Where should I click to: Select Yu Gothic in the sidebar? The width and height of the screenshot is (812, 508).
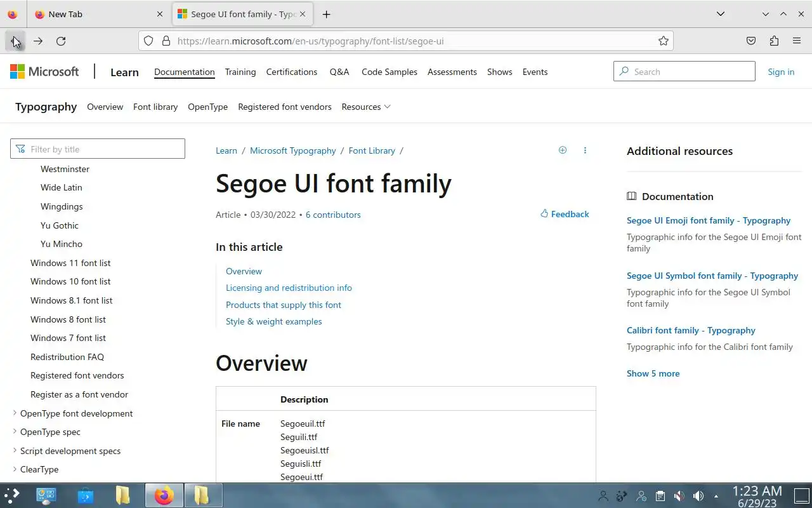coord(60,225)
